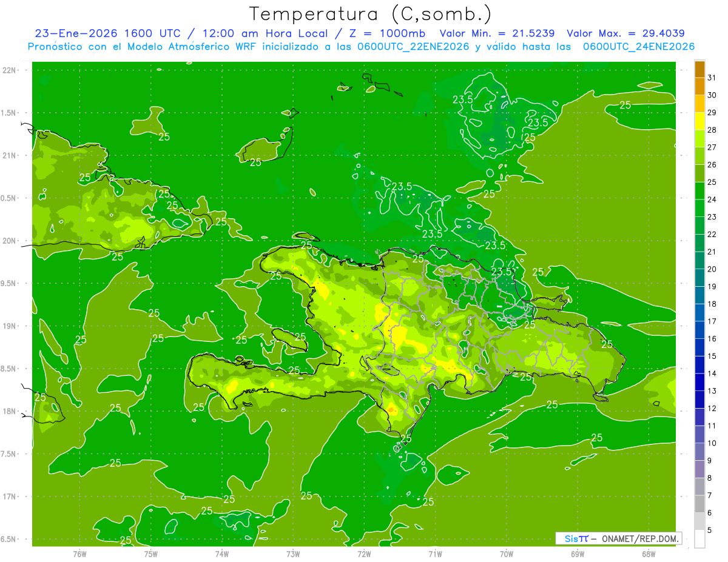The height and width of the screenshot is (562, 728).
Task: Click the title 'Temperatura (C,somb.)'
Action: [x=371, y=13]
